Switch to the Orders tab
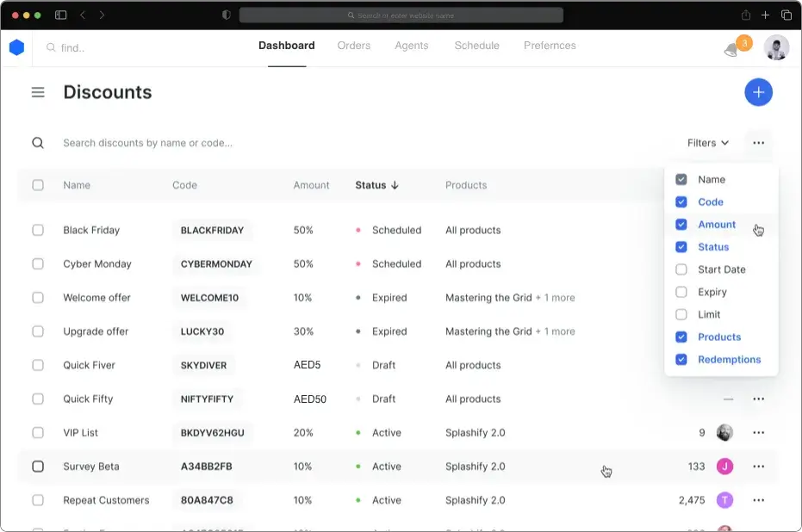 353,46
